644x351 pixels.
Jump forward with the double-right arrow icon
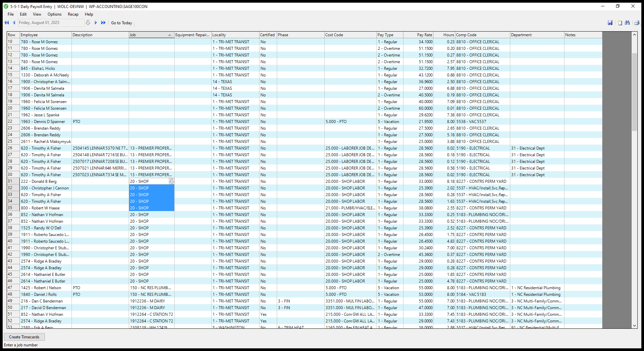point(103,23)
